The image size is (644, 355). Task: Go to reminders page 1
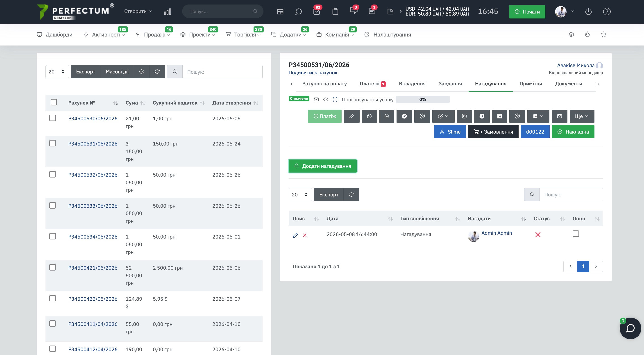click(x=583, y=266)
